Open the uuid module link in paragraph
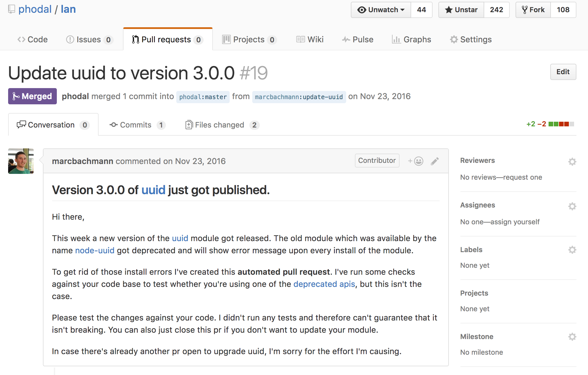Screen dimensions: 588x375 pos(180,238)
